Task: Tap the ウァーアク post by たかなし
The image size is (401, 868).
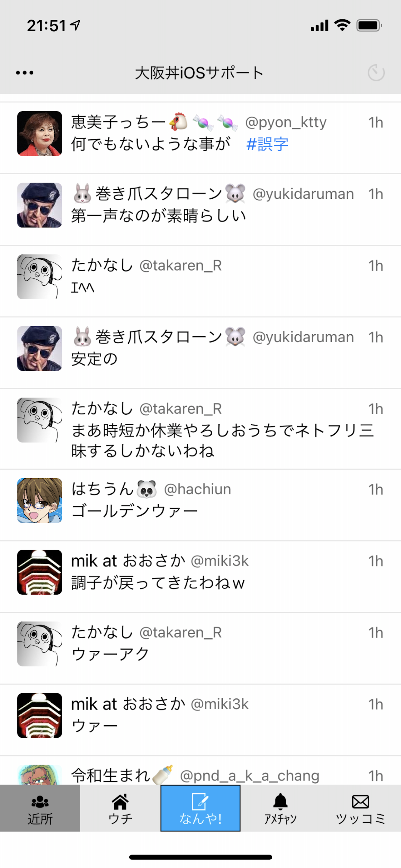Action: (200, 648)
